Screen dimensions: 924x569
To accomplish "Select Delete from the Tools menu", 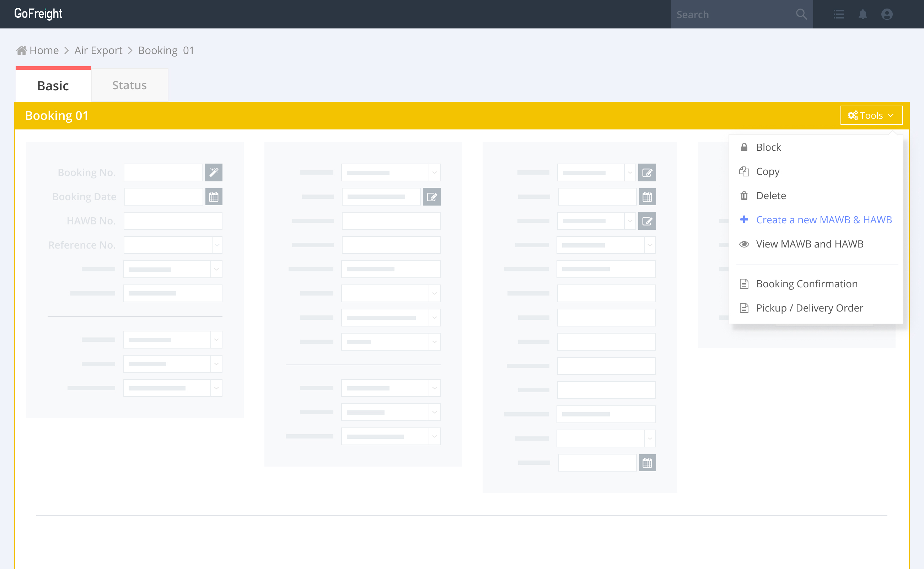I will point(770,196).
